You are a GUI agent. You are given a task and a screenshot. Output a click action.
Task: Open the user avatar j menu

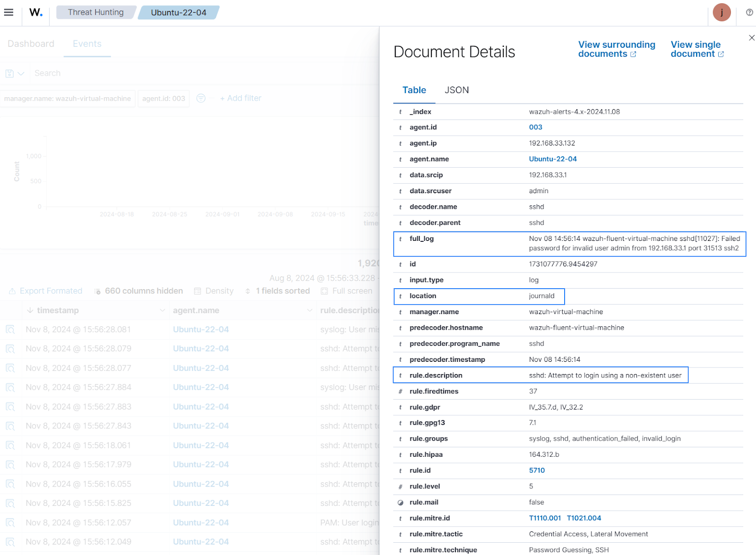[722, 12]
